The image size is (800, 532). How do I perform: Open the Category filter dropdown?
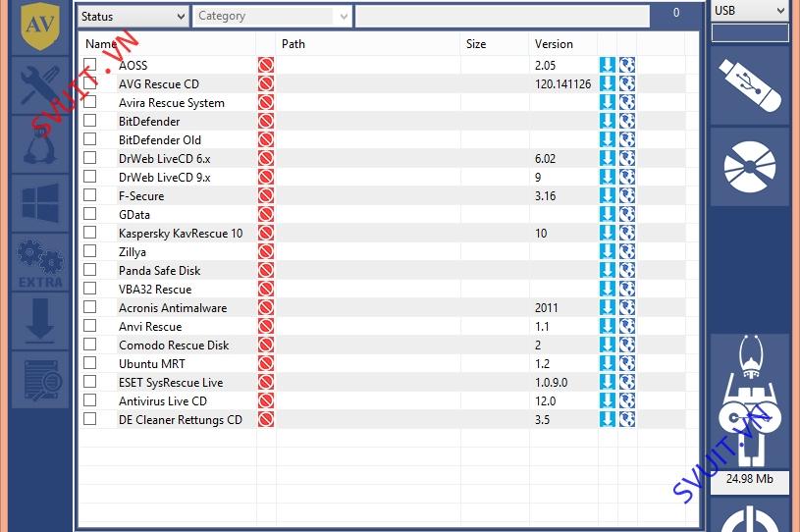pos(272,17)
